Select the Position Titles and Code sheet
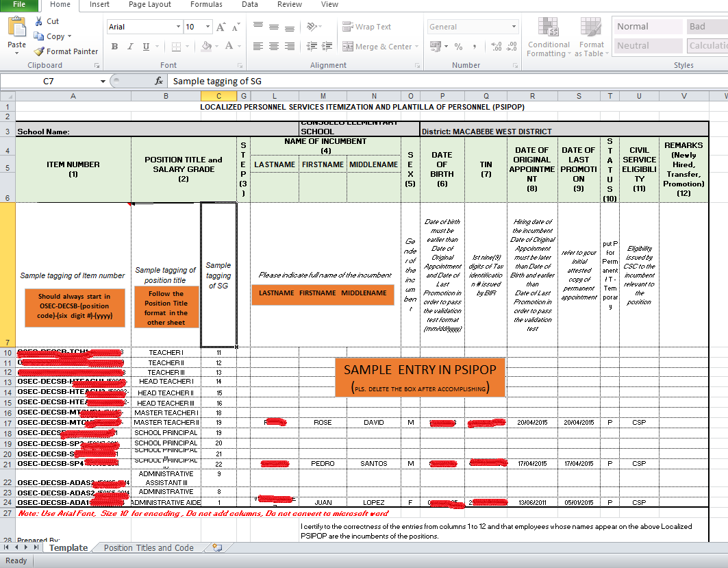Viewport: 728px width, 568px height. pos(149,548)
